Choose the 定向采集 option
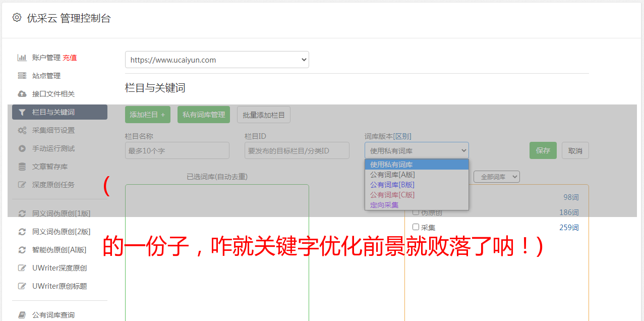The height and width of the screenshot is (321, 644). 384,205
